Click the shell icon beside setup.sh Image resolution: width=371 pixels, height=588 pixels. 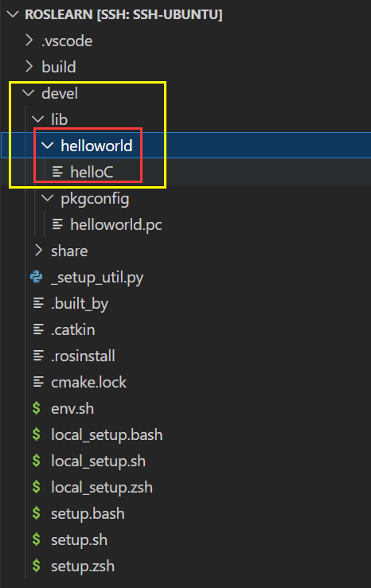[37, 539]
